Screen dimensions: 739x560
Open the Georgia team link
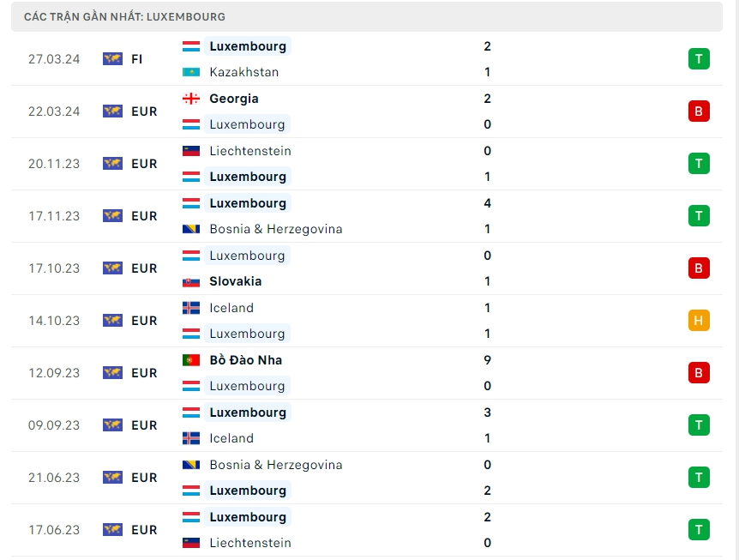(233, 99)
